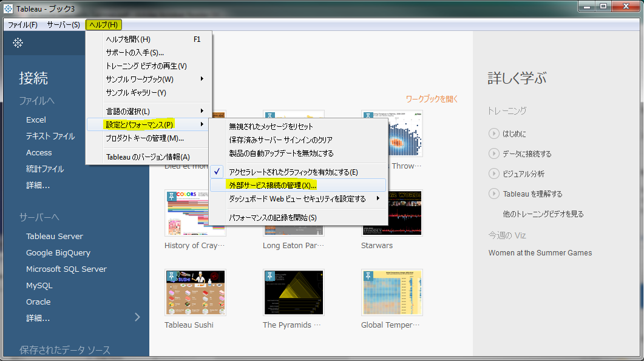Open the ファイル(F) menu
The image size is (644, 361).
[22, 25]
